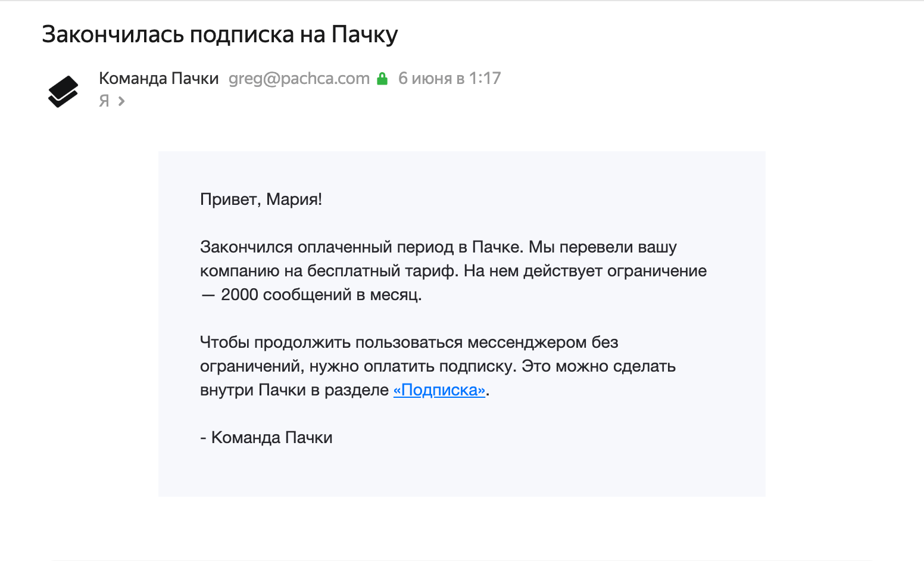Viewport: 924px width, 561px height.
Task: Click the words Чтобы продолжить пользоваться
Action: point(332,342)
